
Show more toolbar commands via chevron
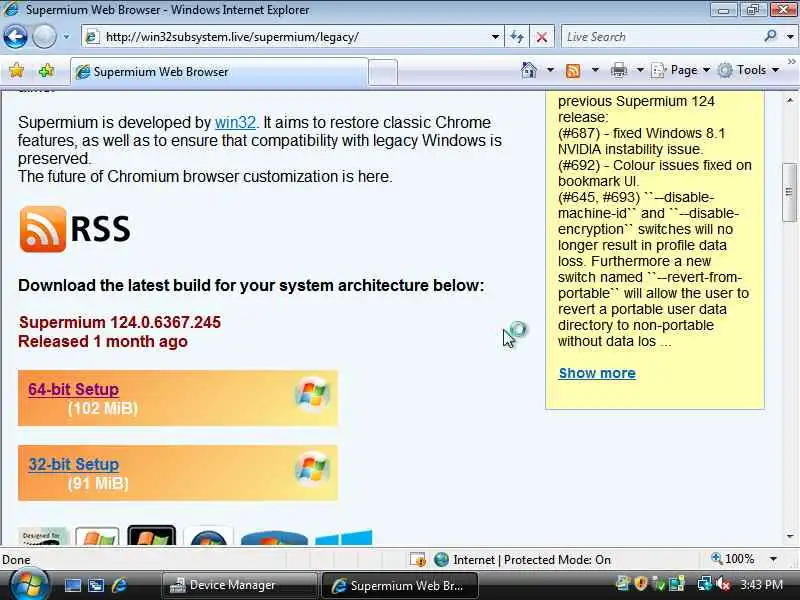click(791, 62)
